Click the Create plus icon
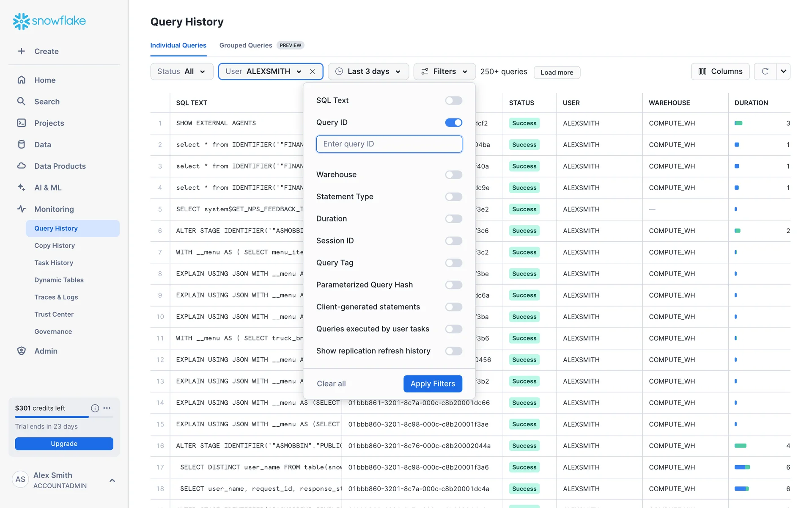Viewport: 812px width, 508px height. pos(21,51)
